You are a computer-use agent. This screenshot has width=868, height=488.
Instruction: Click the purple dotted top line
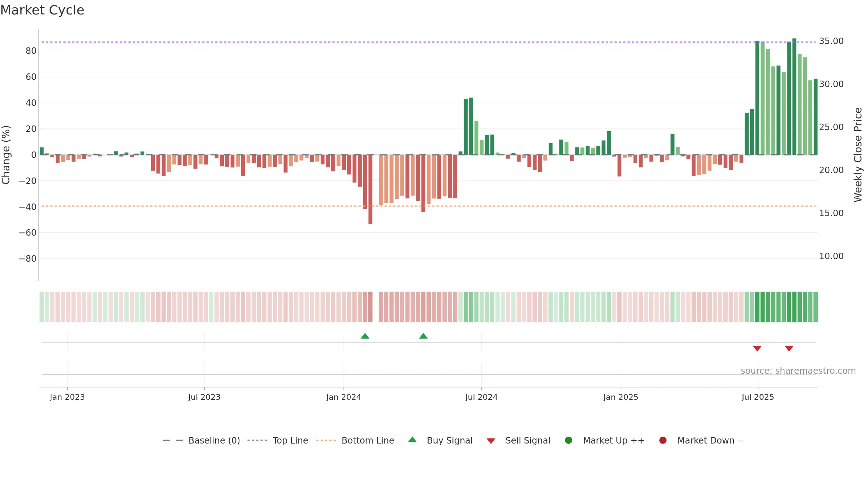point(429,42)
